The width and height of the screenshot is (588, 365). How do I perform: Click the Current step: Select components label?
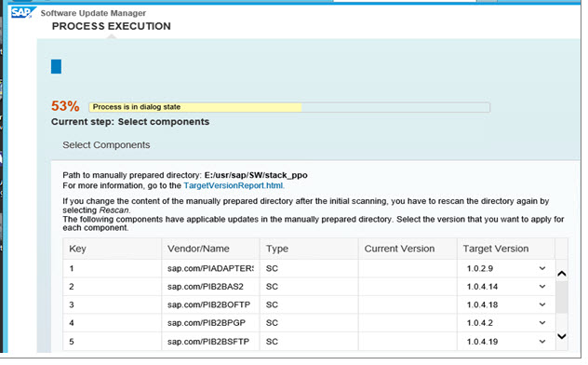click(x=130, y=122)
